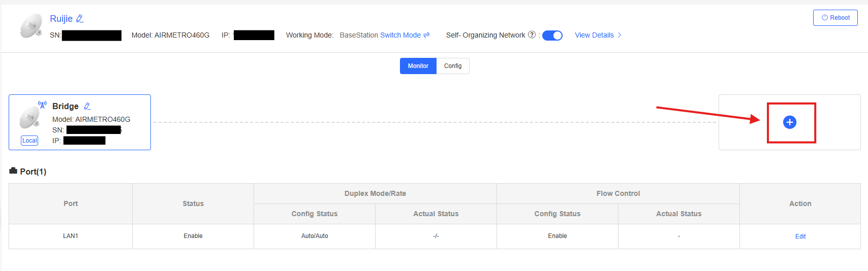Click the edit pencil beside Bridge name
Screen dimensions: 868x271
[x=87, y=106]
